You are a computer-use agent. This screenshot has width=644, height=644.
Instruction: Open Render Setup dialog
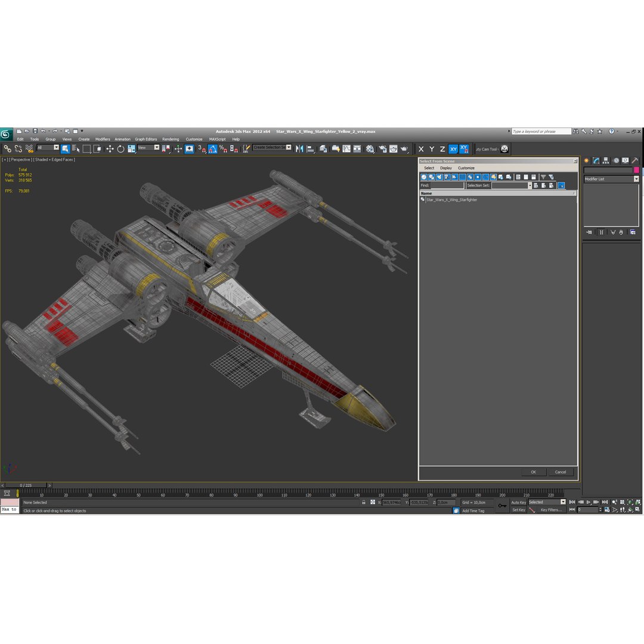(x=383, y=148)
